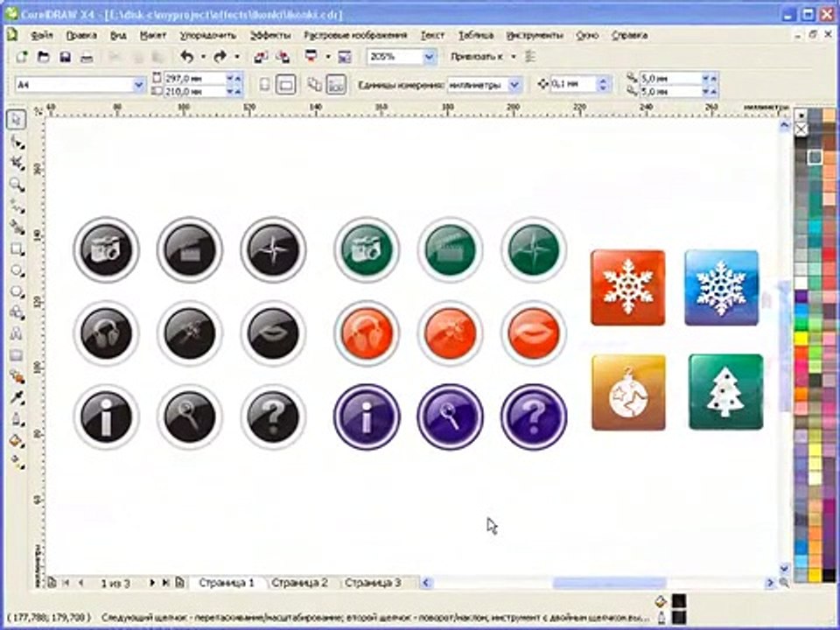
Task: Switch page orientation to Portrait
Action: pos(264,85)
